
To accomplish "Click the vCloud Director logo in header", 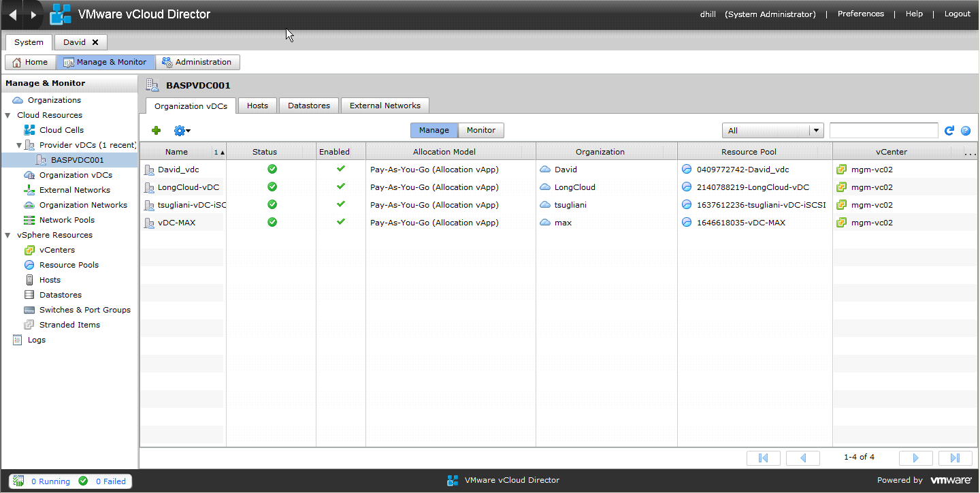I will 61,14.
